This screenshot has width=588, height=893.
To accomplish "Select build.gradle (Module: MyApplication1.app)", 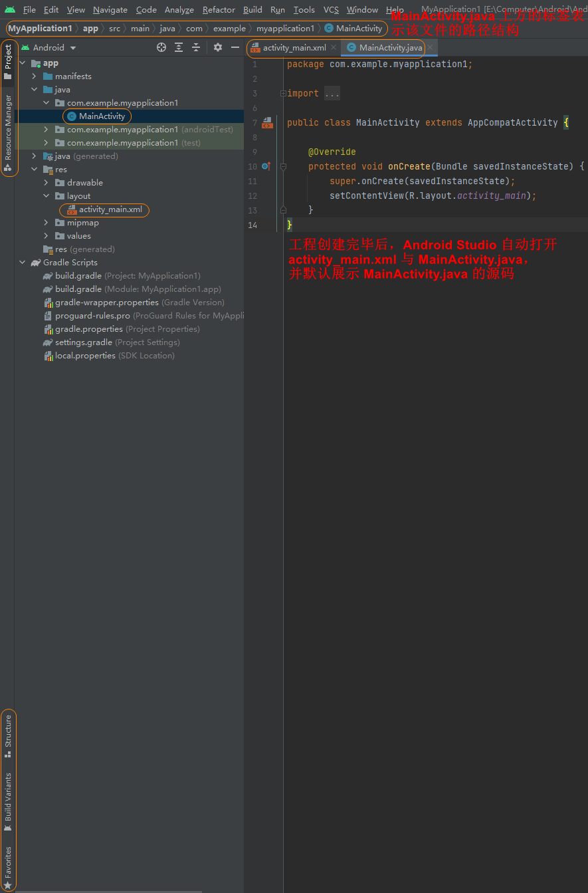I will pyautogui.click(x=132, y=289).
